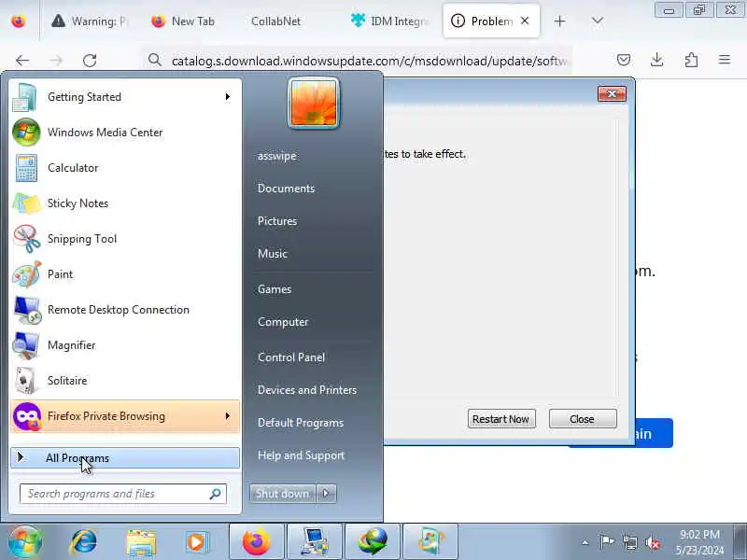Open Pictures library
The width and height of the screenshot is (747, 560).
[277, 221]
